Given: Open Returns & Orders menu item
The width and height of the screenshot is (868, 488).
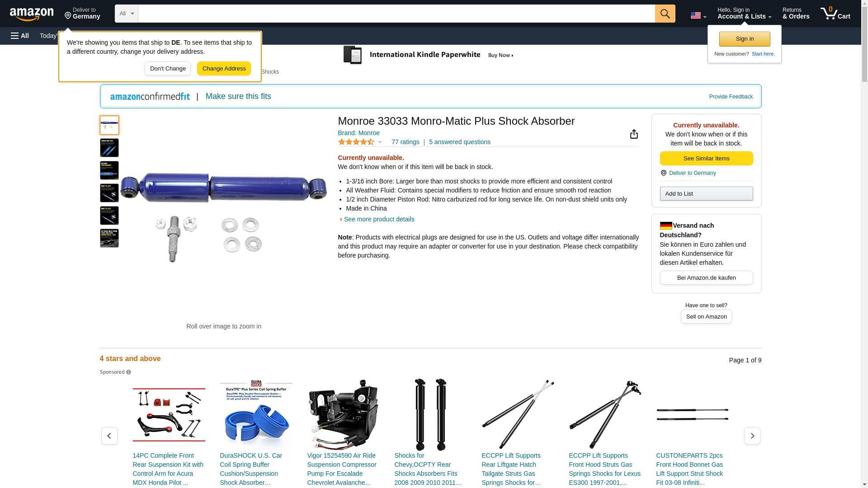Looking at the screenshot, I should click(x=796, y=14).
